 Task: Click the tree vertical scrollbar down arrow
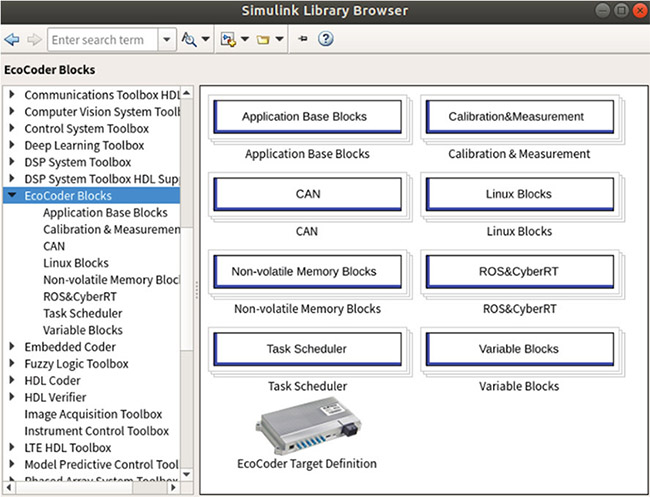pos(187,474)
